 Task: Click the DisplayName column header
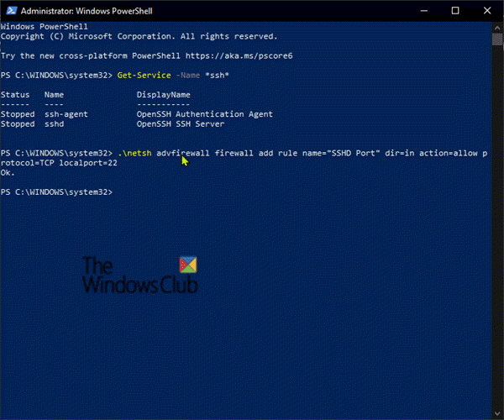click(x=163, y=95)
